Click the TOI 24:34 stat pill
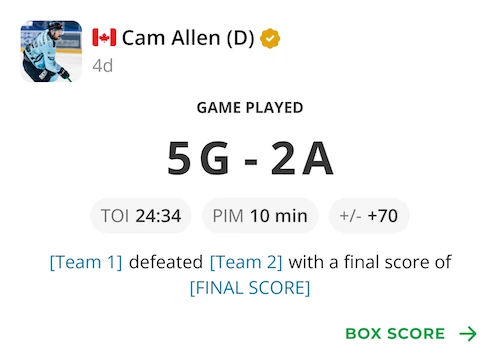Viewport: 500px width, 362px height. (141, 216)
